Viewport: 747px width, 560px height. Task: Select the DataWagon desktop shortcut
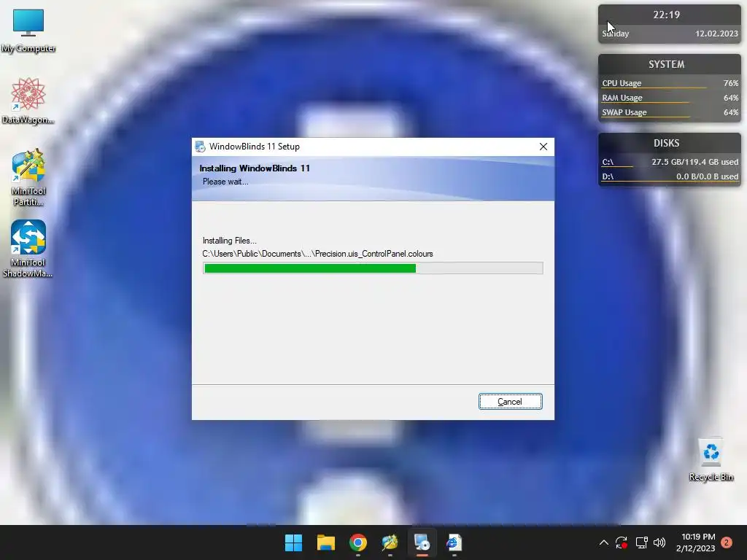tap(28, 101)
